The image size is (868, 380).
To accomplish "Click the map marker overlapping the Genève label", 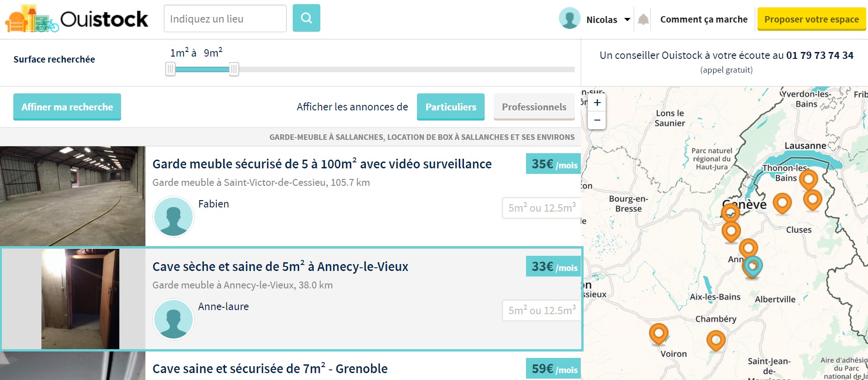I will tap(730, 213).
